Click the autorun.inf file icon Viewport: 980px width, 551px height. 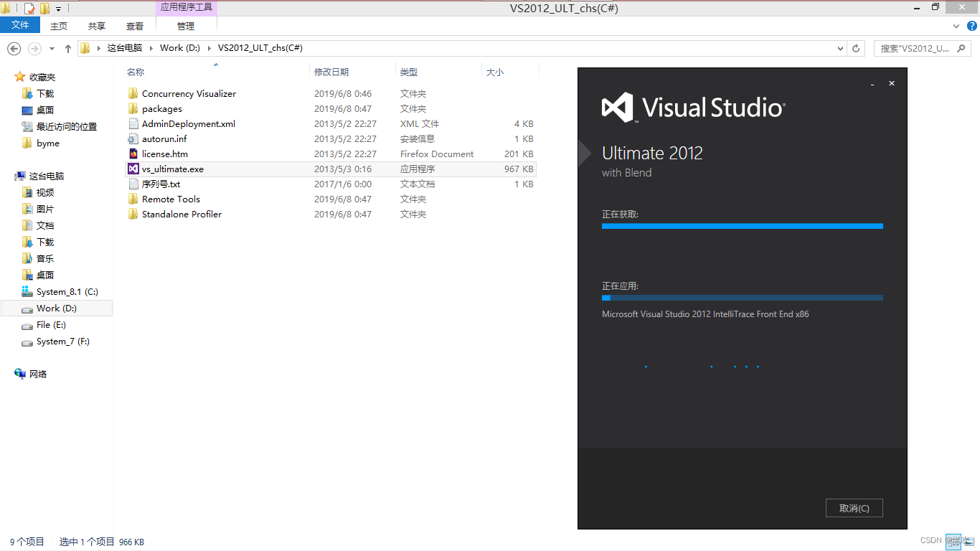[133, 138]
